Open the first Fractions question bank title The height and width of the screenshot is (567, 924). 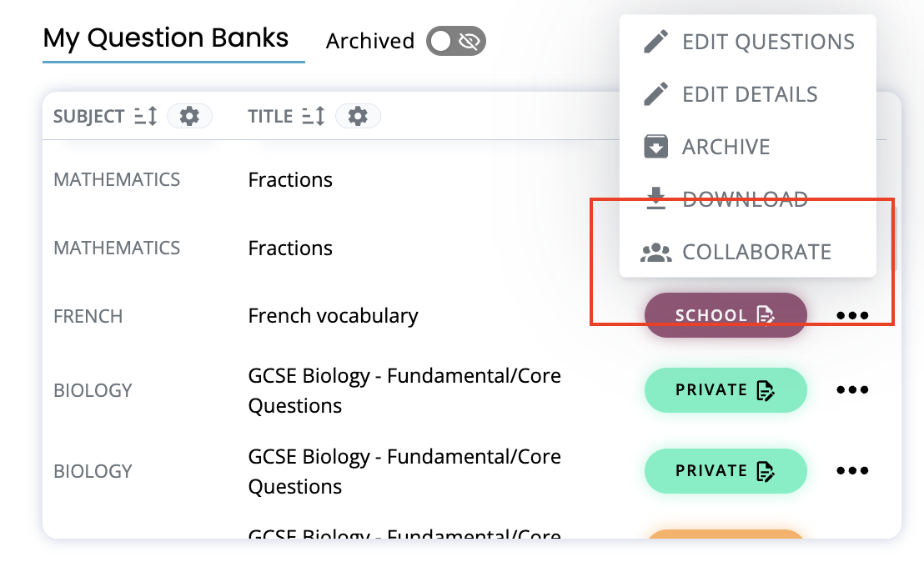coord(290,180)
